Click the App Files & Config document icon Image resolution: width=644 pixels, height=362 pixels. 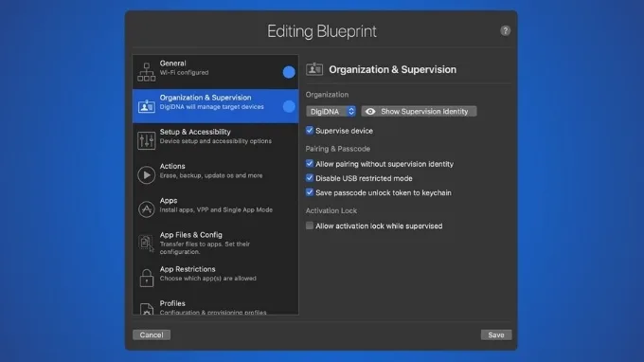146,244
